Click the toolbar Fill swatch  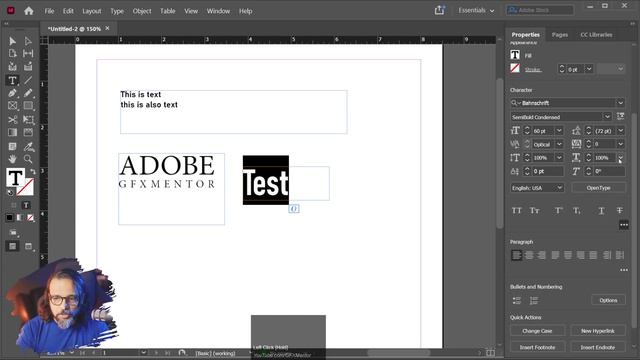coord(15,178)
